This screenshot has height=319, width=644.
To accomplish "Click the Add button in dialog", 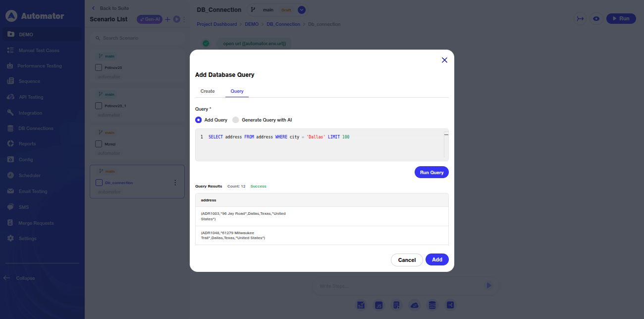I will pyautogui.click(x=437, y=260).
